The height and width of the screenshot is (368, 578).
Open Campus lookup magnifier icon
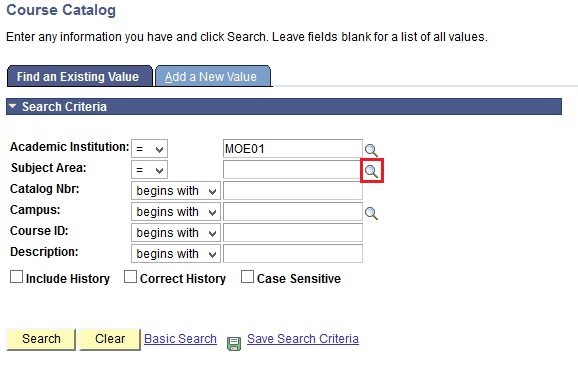pyautogui.click(x=371, y=213)
